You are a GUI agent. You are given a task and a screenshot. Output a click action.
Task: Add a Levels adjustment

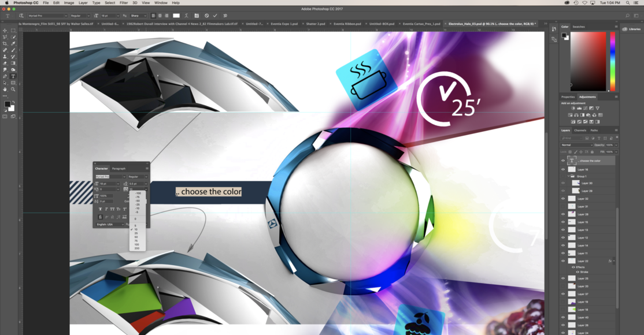coord(579,109)
